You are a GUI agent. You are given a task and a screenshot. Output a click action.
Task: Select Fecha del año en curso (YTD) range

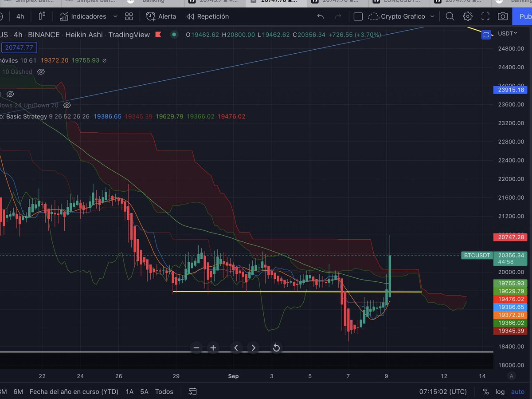click(74, 391)
